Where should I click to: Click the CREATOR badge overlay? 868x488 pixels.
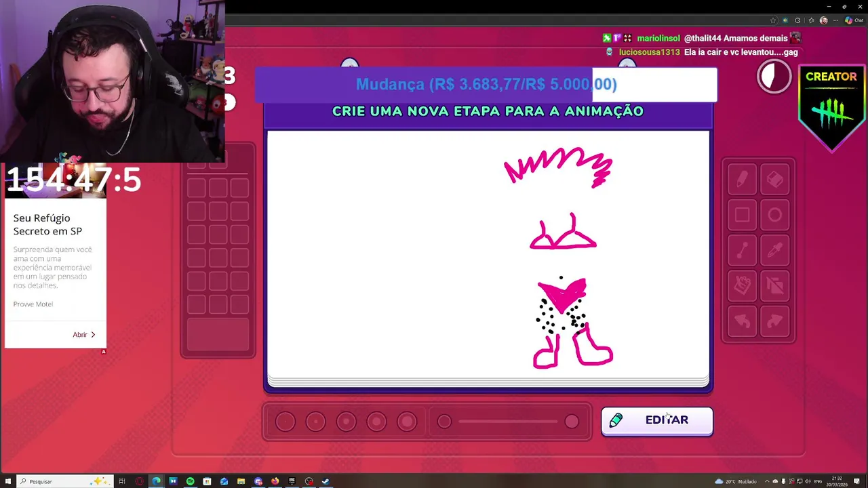coord(831,107)
